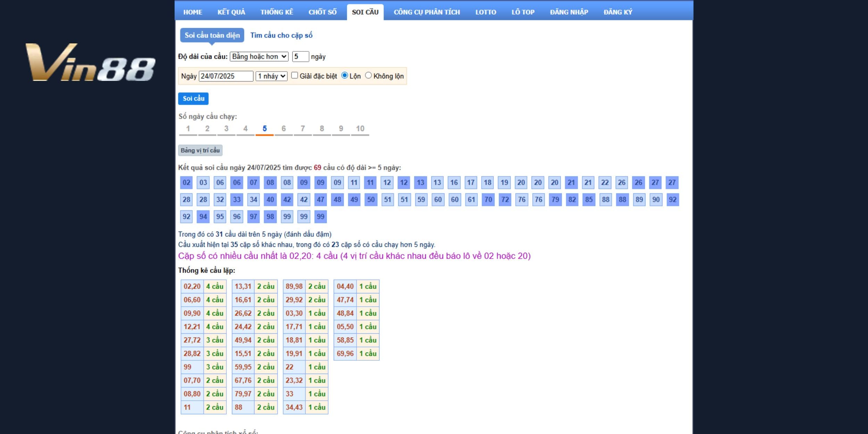This screenshot has height=434, width=868.
Task: Click result number box 19
Action: [504, 183]
